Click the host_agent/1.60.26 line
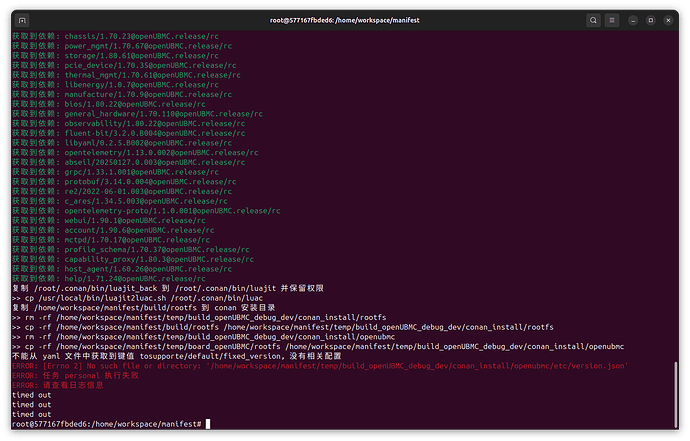This screenshot has height=441, width=690. tap(122, 268)
